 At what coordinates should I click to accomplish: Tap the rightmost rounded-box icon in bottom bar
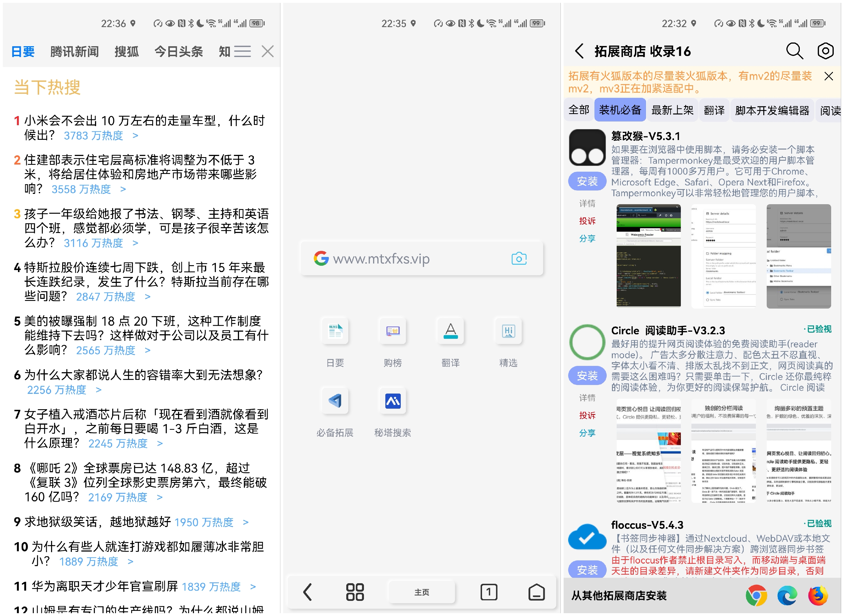pyautogui.click(x=536, y=592)
